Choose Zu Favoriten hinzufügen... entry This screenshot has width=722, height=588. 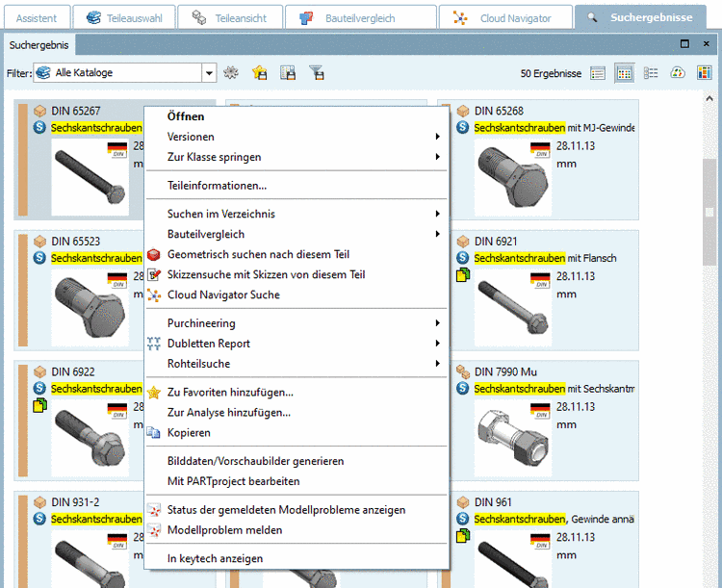(x=297, y=393)
